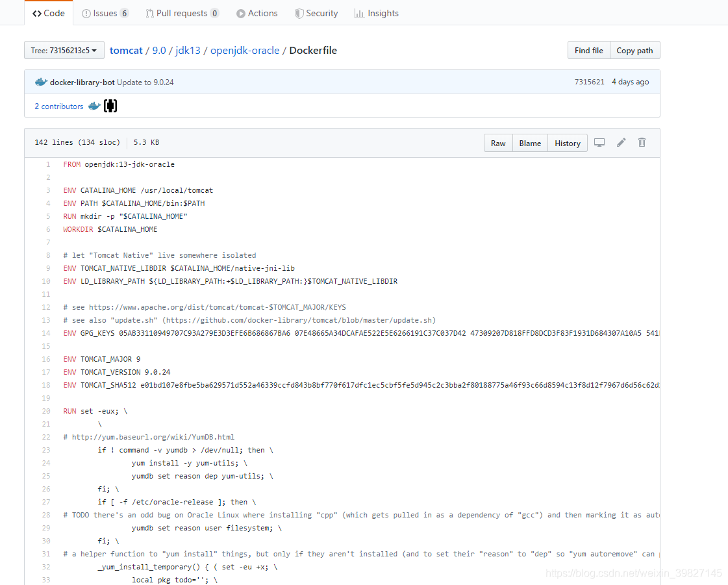Click the WORKDIR $CATALINA_HOME line
This screenshot has height=585, width=728.
click(x=110, y=229)
